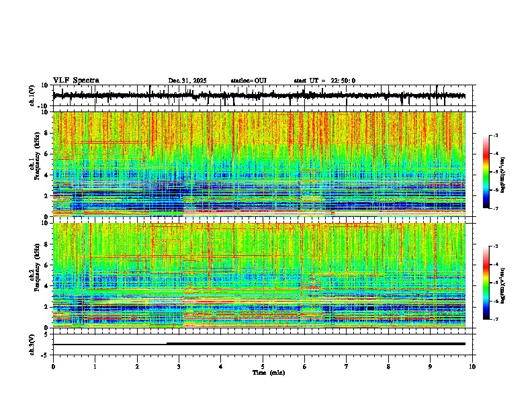Click the 'Time (min)' axis label

tap(269, 373)
